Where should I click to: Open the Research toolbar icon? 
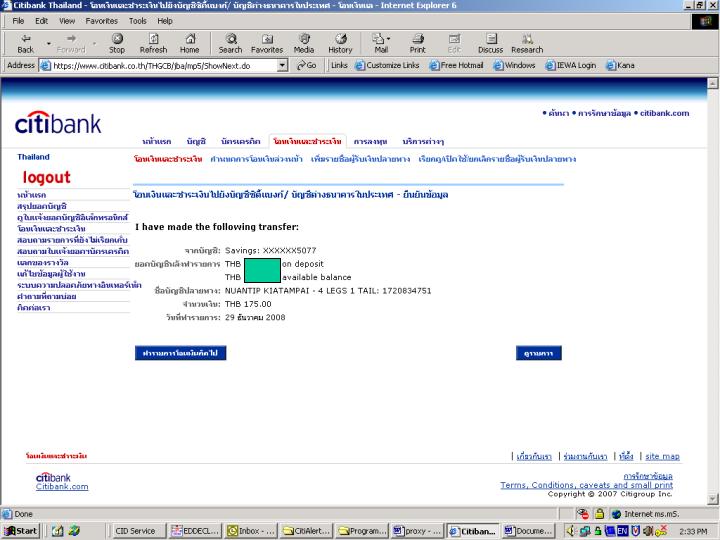(x=527, y=44)
